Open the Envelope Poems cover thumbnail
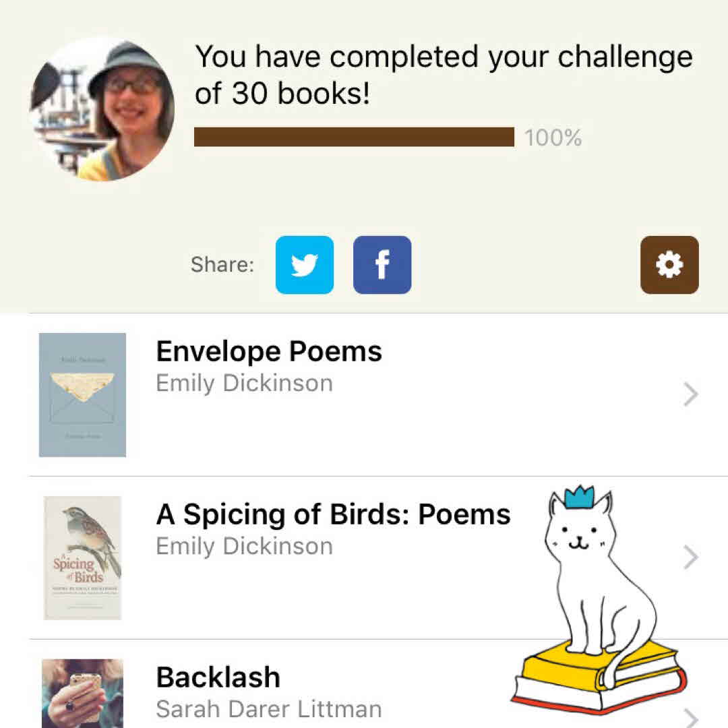This screenshot has width=728, height=728. click(82, 395)
